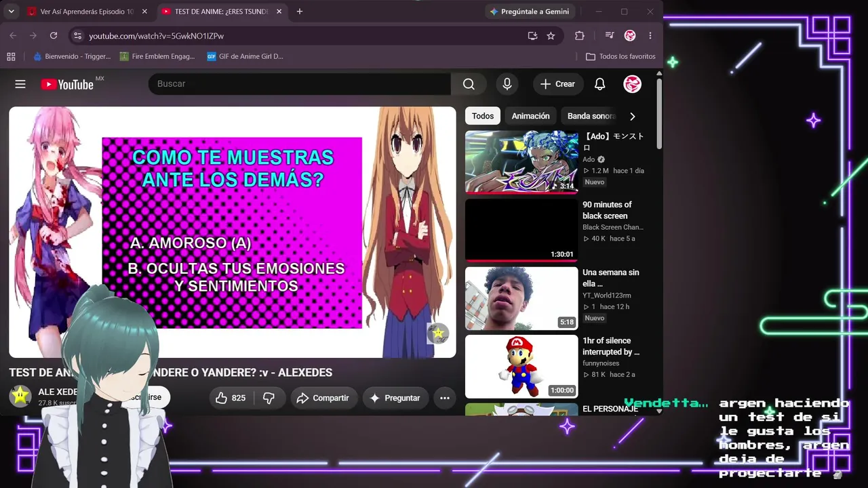Open the Bienvenido - Trigger bookmark
Screen dimensions: 868x488
(72, 56)
